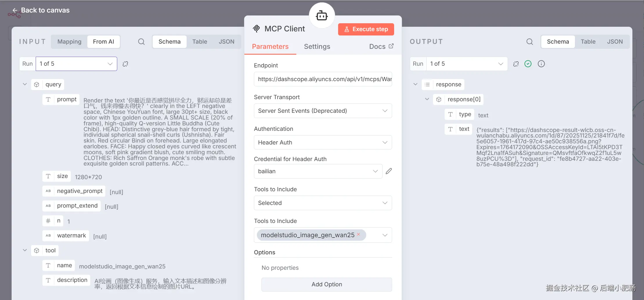The height and width of the screenshot is (300, 644).
Task: Click the size value 1280*720
Action: pos(88,177)
